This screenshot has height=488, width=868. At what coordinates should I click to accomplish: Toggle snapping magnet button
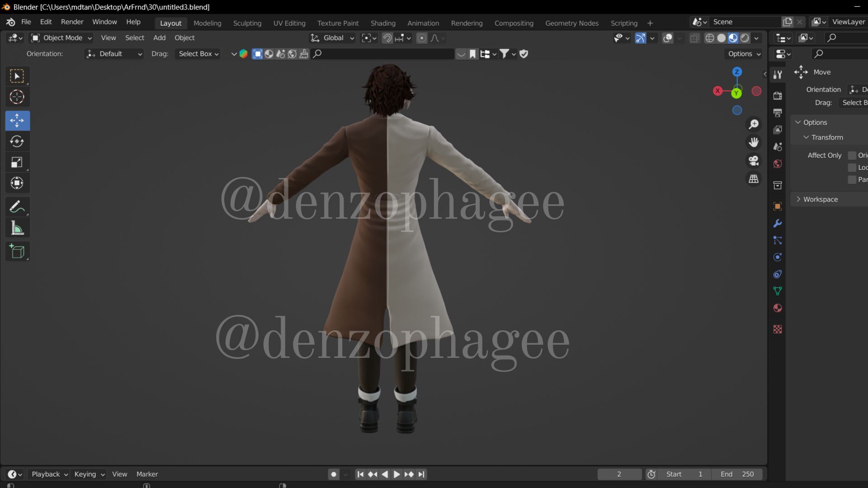[387, 38]
